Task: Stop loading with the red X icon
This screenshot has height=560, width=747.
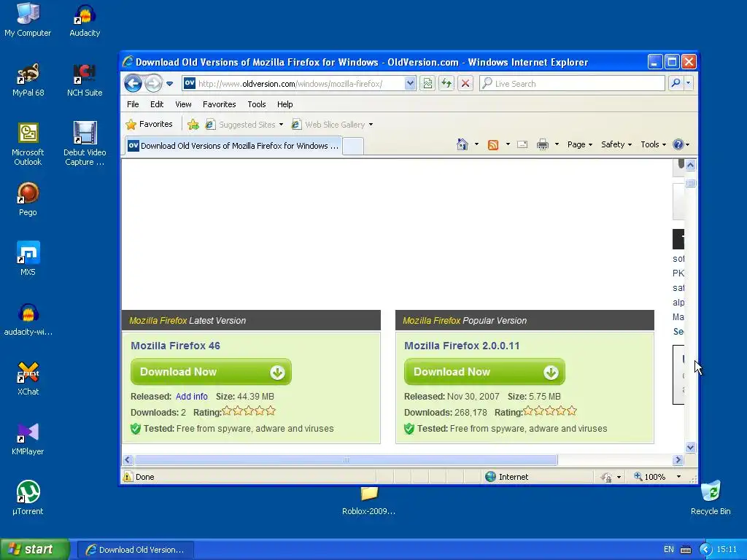Action: (x=465, y=84)
